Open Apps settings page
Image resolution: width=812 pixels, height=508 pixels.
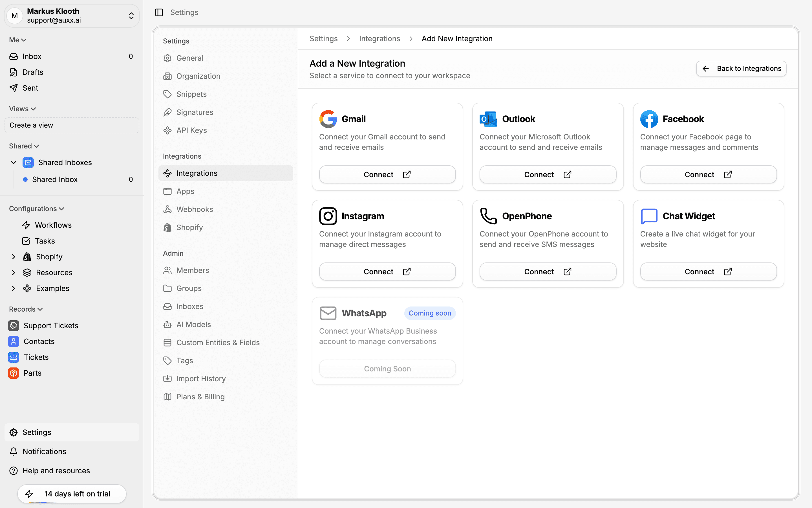[x=226, y=192]
